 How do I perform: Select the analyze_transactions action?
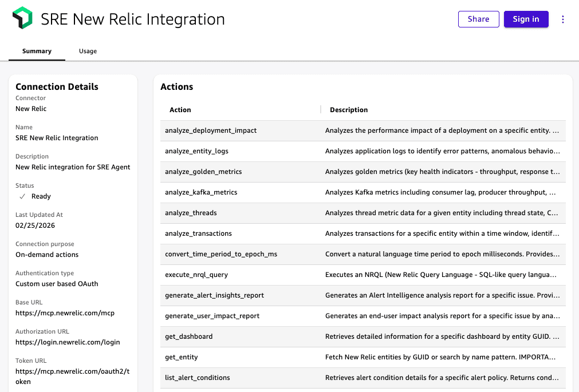coord(198,233)
